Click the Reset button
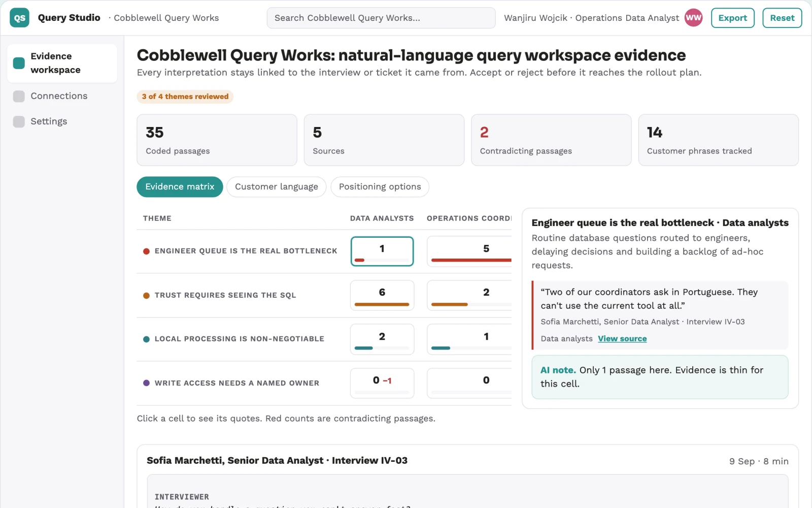 point(782,18)
